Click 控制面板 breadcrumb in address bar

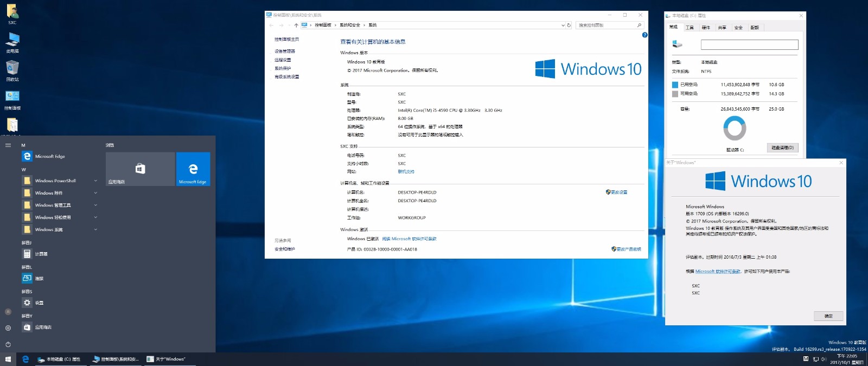point(323,25)
